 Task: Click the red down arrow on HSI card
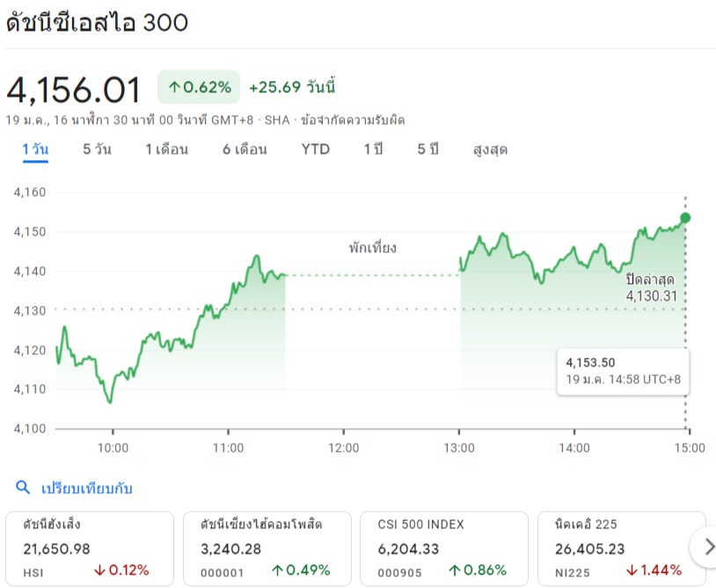tap(99, 570)
